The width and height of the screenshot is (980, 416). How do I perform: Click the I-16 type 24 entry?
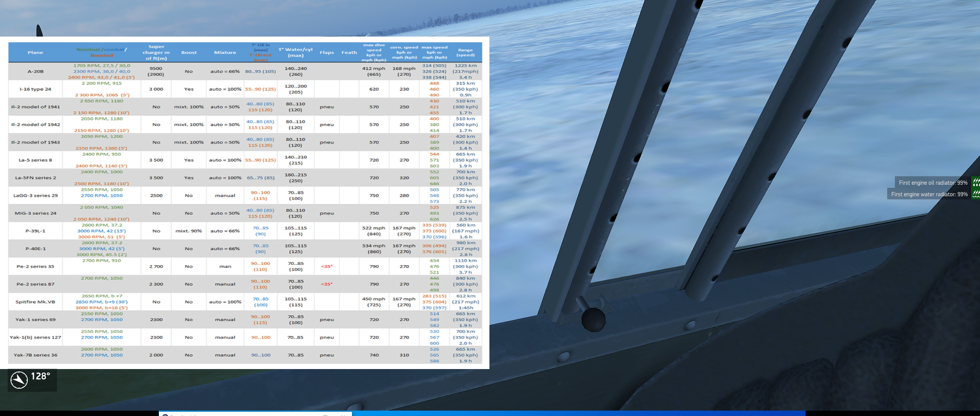click(x=35, y=89)
